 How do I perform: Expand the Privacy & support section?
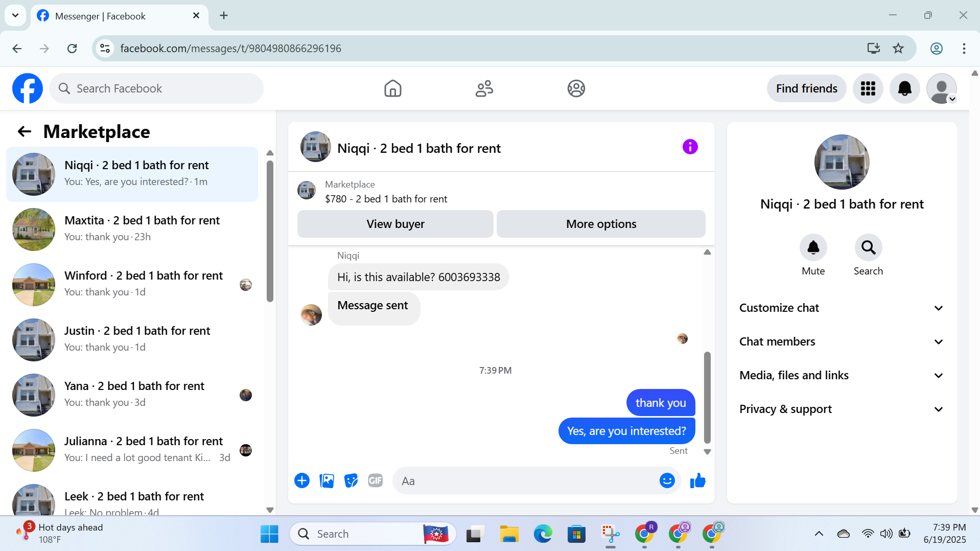coord(842,409)
